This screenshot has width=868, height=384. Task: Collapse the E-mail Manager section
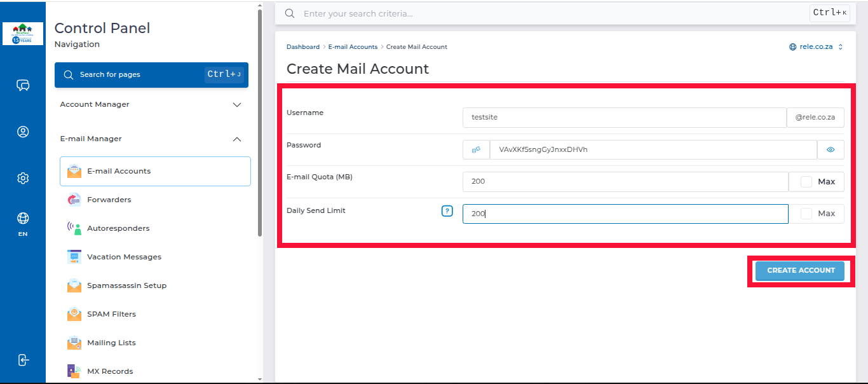click(x=236, y=139)
